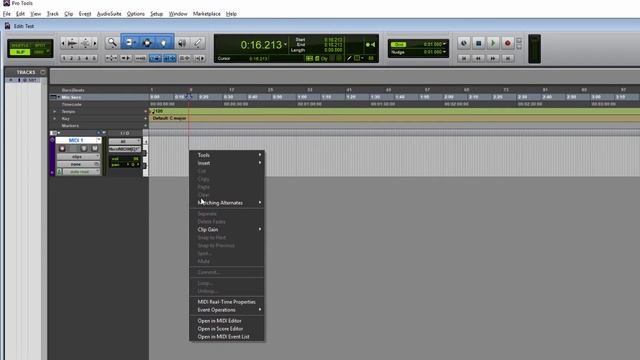
Task: Open the File menu
Action: point(7,14)
